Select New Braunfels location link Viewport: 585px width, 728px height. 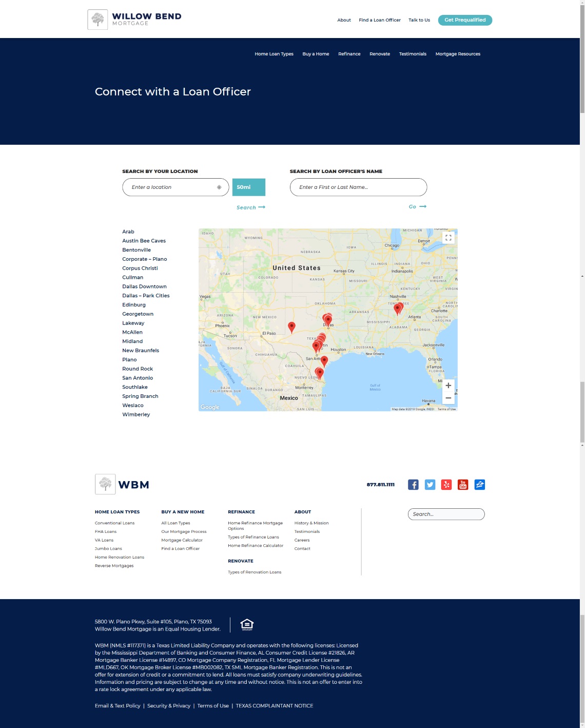coord(141,351)
